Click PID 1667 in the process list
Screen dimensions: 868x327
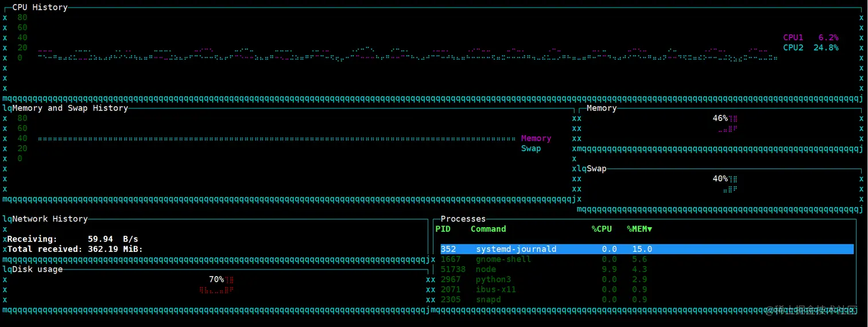point(451,259)
